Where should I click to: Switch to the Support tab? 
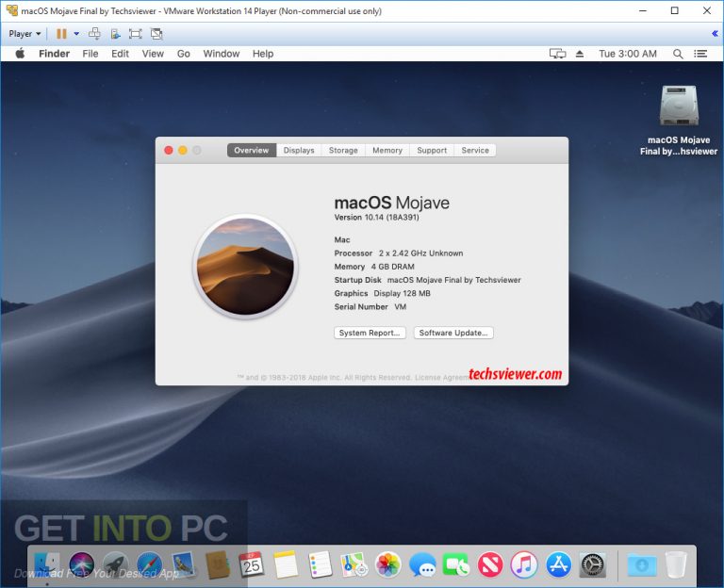[432, 150]
